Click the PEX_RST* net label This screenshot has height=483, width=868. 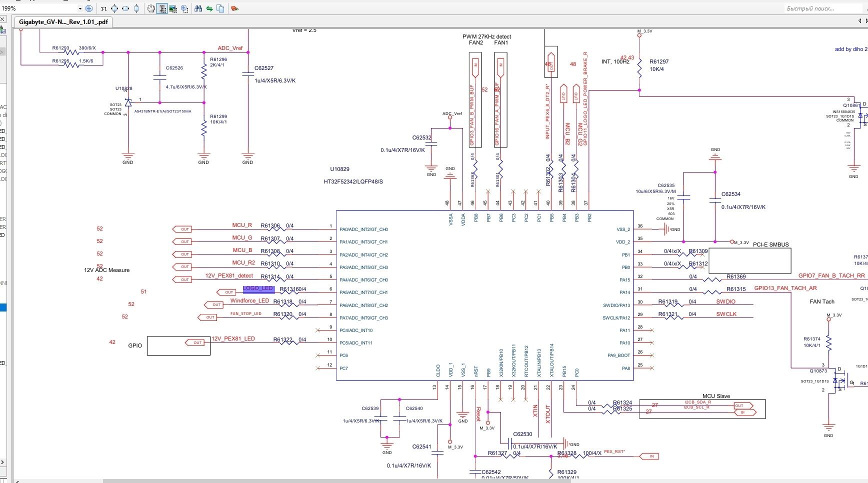(x=614, y=452)
